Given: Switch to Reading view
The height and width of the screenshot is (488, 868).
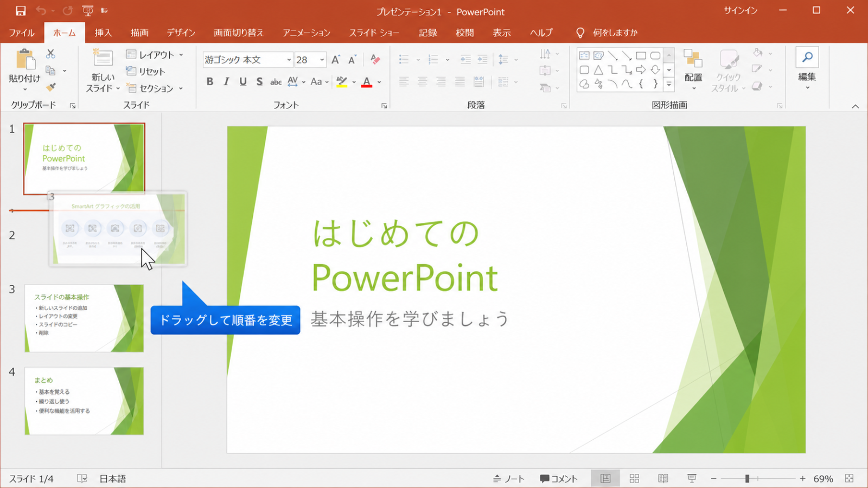Looking at the screenshot, I should [x=663, y=479].
